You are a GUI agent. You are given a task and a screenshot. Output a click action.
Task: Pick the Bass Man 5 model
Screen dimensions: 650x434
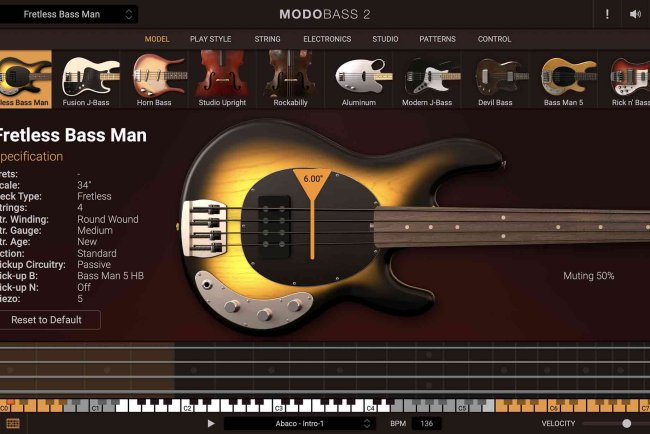click(x=563, y=79)
